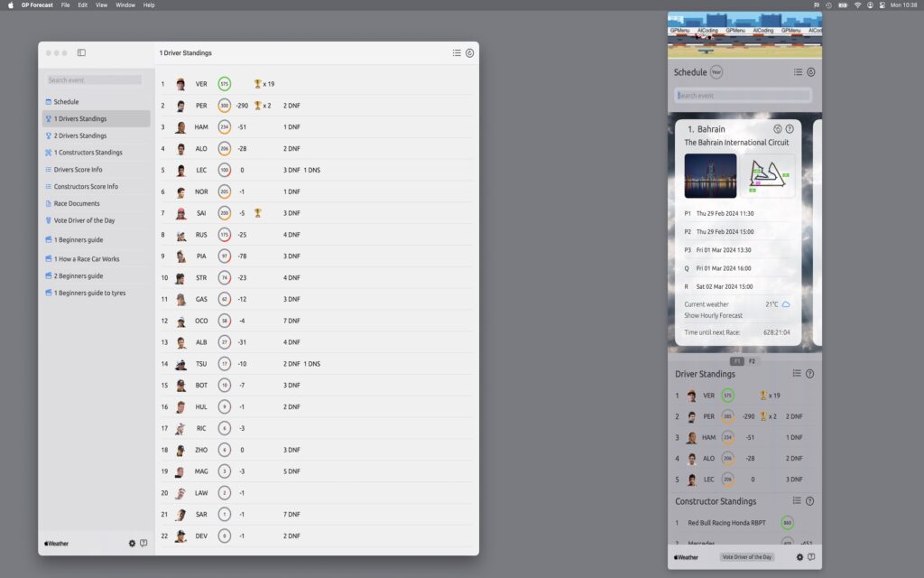Toggle the Year button next to Schedule

716,72
